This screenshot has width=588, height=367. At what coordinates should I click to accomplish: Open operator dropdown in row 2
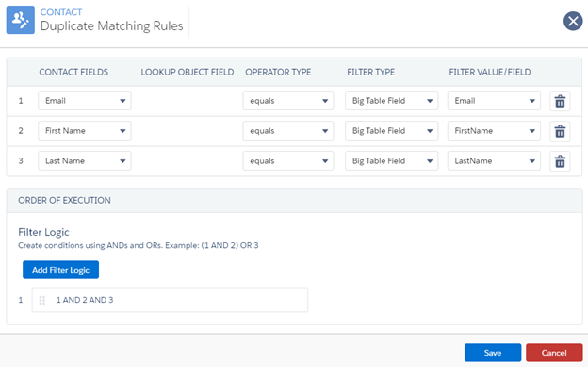tap(288, 131)
